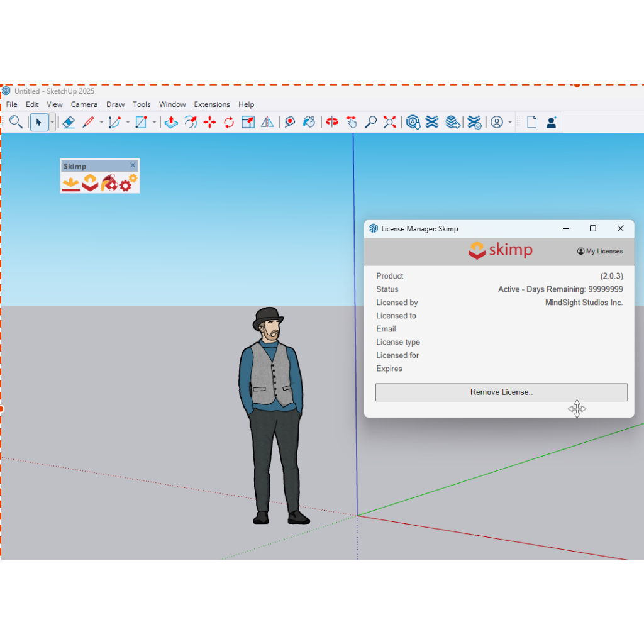Viewport: 644px width, 644px height.
Task: Select the Arc tool
Action: 114,122
